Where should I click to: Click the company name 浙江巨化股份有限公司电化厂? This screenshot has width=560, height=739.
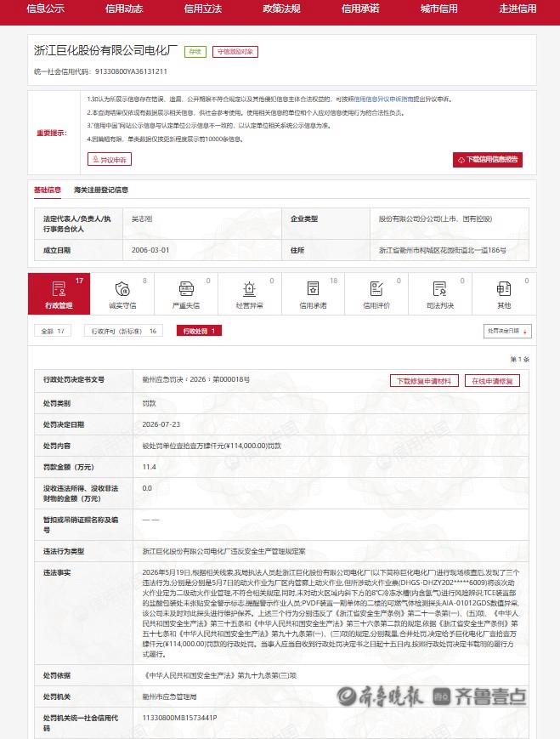(x=105, y=50)
